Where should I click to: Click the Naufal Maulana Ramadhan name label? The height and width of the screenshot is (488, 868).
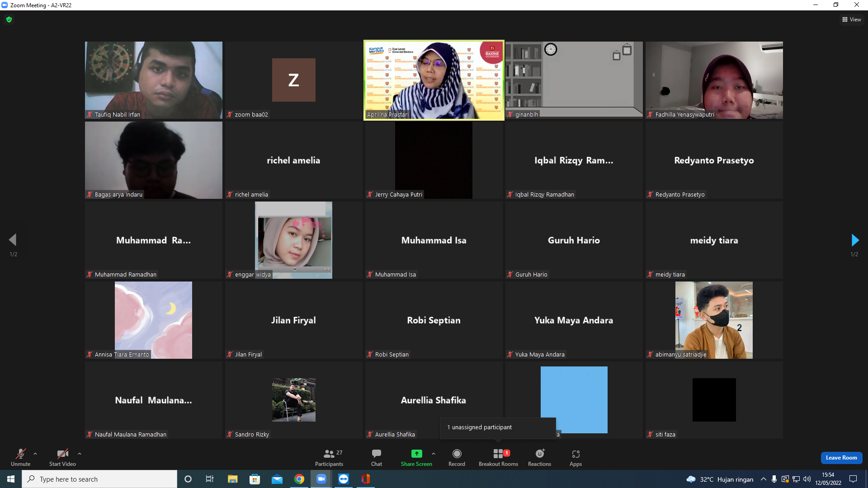[x=130, y=435]
